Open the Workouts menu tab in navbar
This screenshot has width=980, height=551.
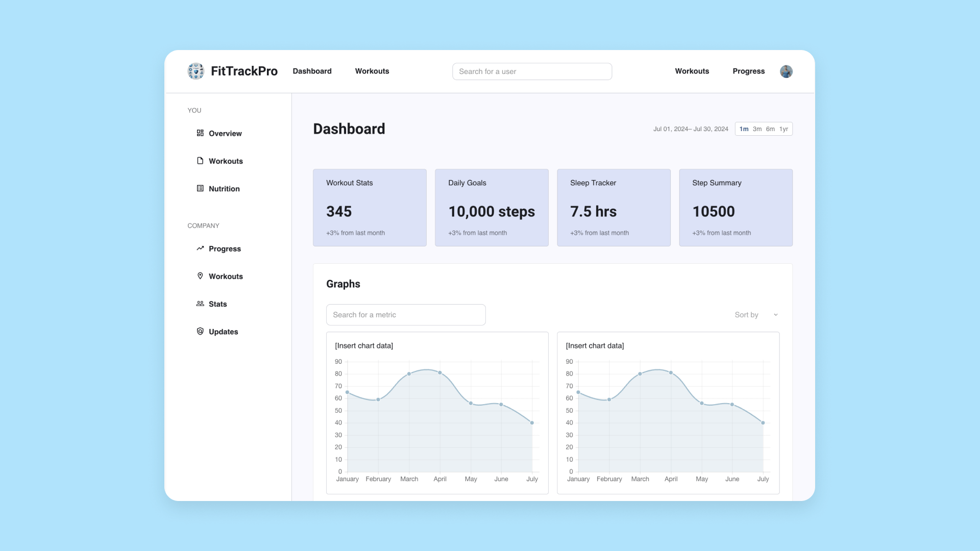coord(372,71)
